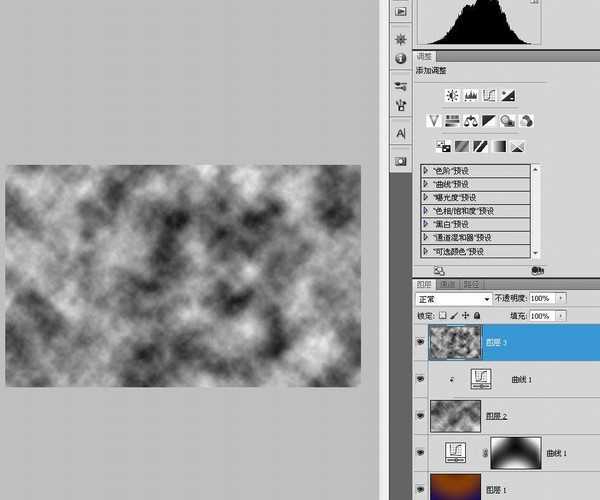Add a Vibrance adjustment

point(434,121)
